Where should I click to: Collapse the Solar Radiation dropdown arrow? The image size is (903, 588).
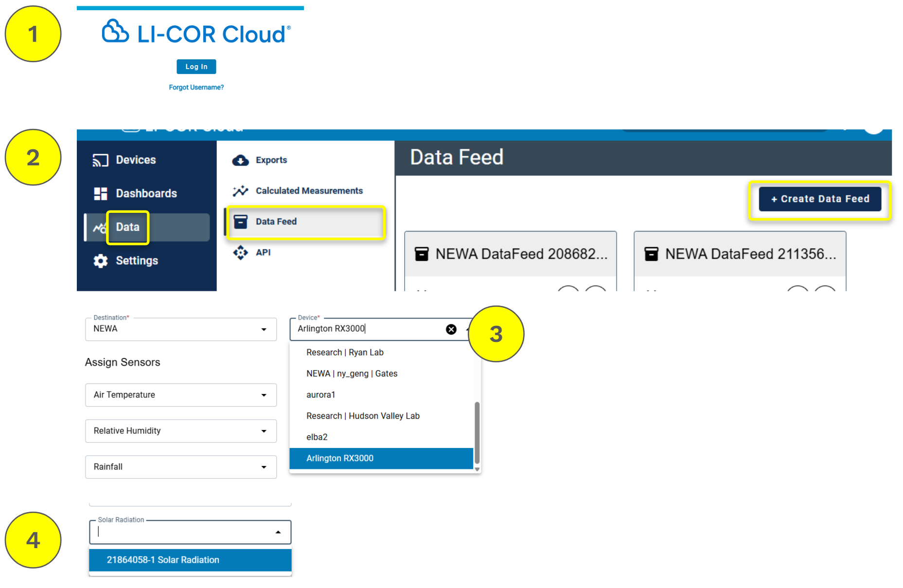(278, 533)
